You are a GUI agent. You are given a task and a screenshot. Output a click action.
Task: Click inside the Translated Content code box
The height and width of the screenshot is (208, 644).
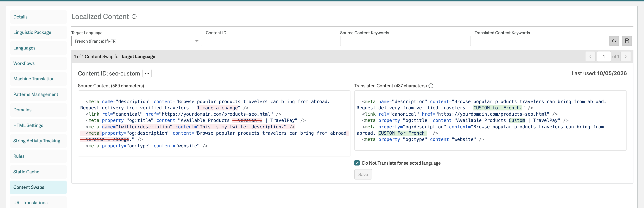[490, 120]
